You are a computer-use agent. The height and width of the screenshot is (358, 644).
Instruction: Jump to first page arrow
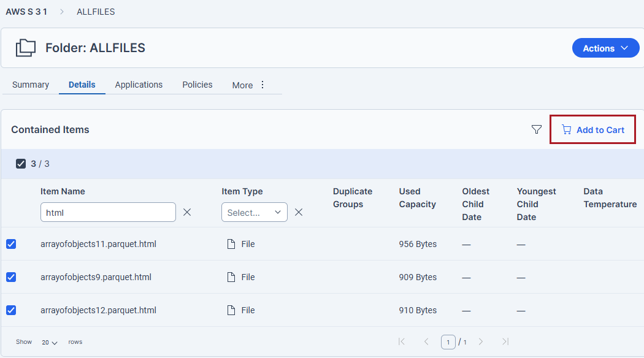[402, 341]
